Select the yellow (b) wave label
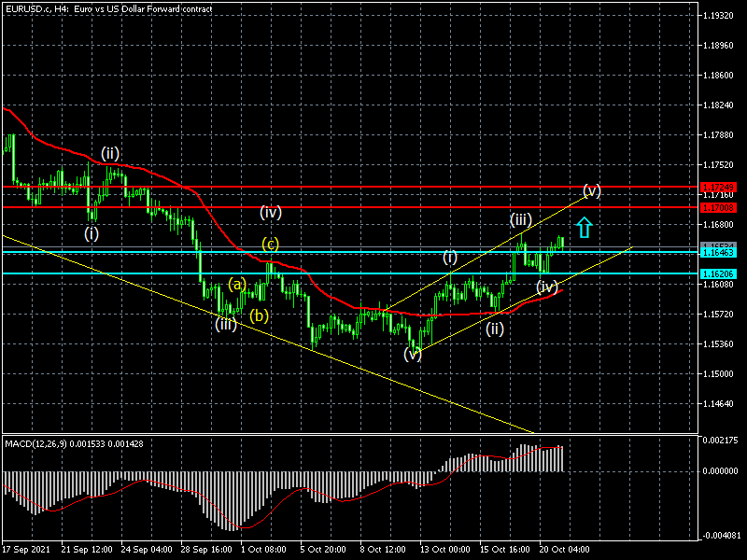The height and width of the screenshot is (560, 747). click(x=260, y=315)
